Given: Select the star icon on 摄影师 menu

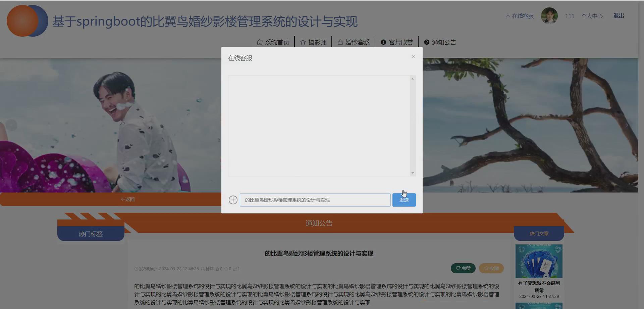Looking at the screenshot, I should (303, 42).
